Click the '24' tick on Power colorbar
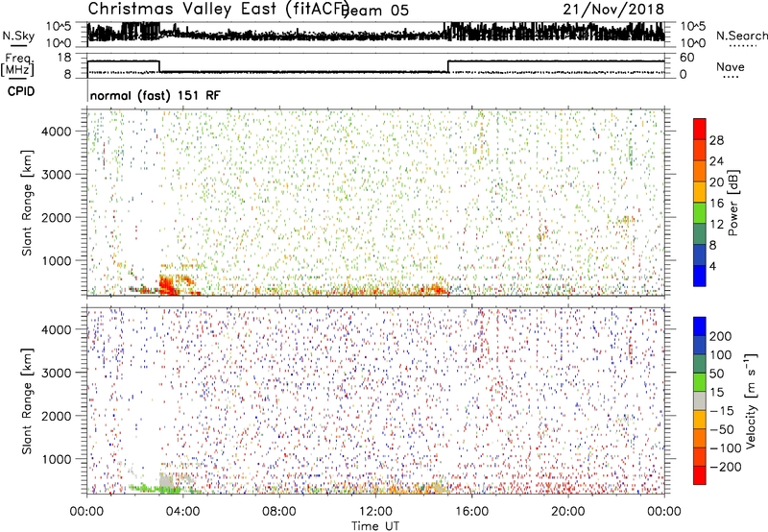 pyautogui.click(x=716, y=161)
